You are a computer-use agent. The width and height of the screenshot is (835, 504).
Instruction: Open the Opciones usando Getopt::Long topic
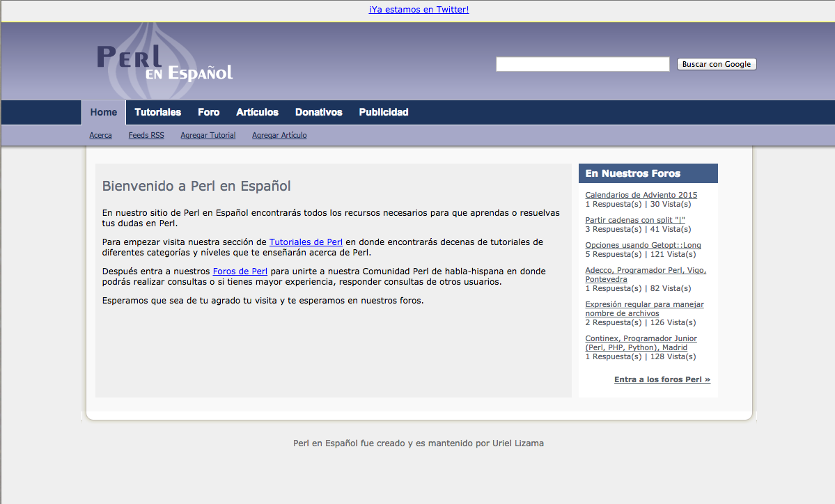tap(643, 244)
